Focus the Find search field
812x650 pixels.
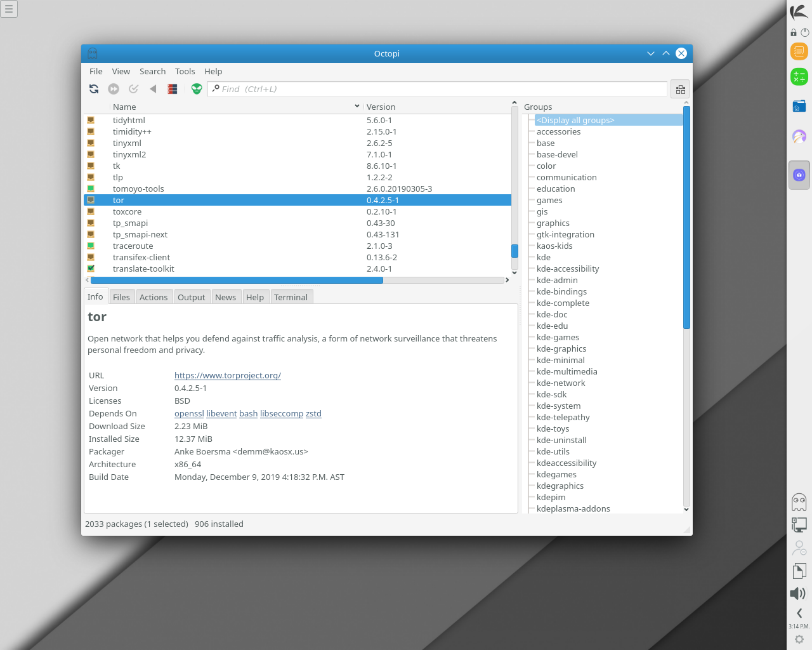pyautogui.click(x=437, y=89)
